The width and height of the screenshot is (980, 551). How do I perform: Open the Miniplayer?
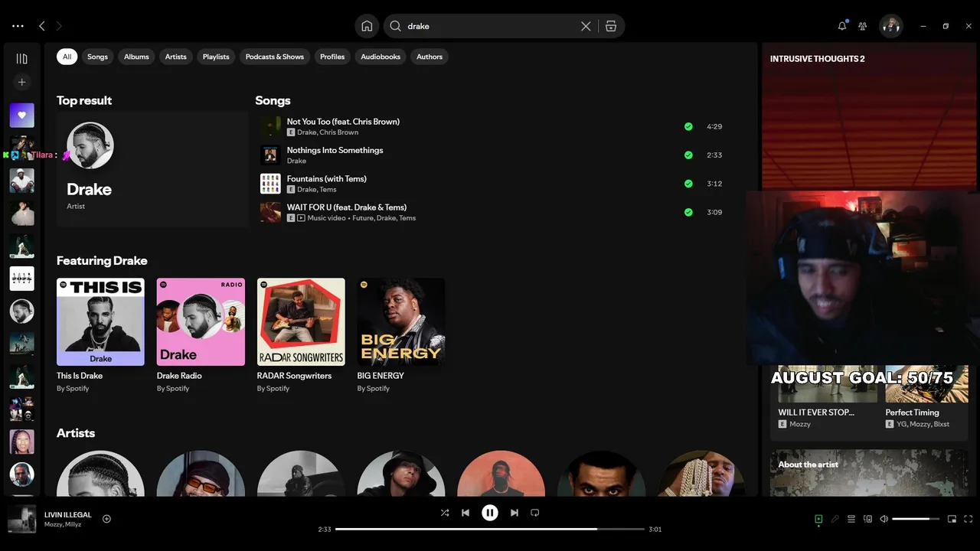(x=952, y=519)
